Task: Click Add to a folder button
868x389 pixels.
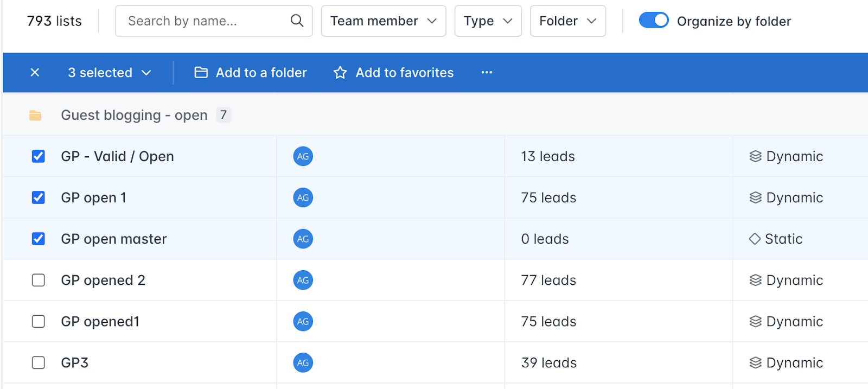Action: 251,72
